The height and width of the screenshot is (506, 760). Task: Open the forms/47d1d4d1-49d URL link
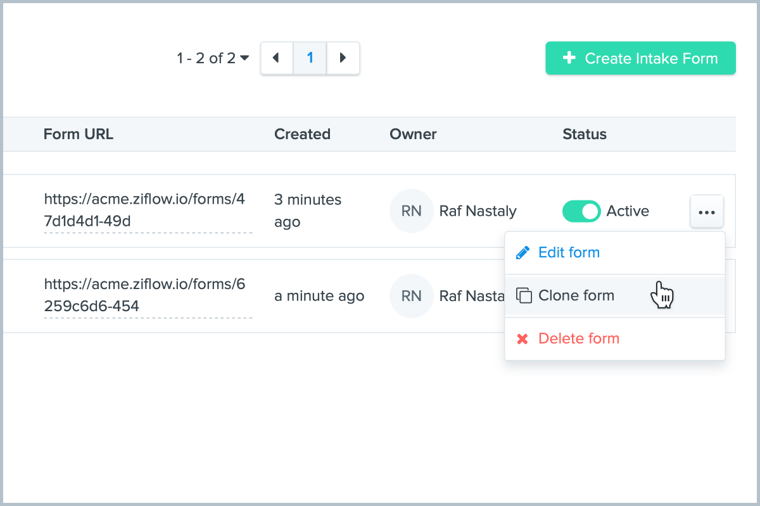[144, 210]
